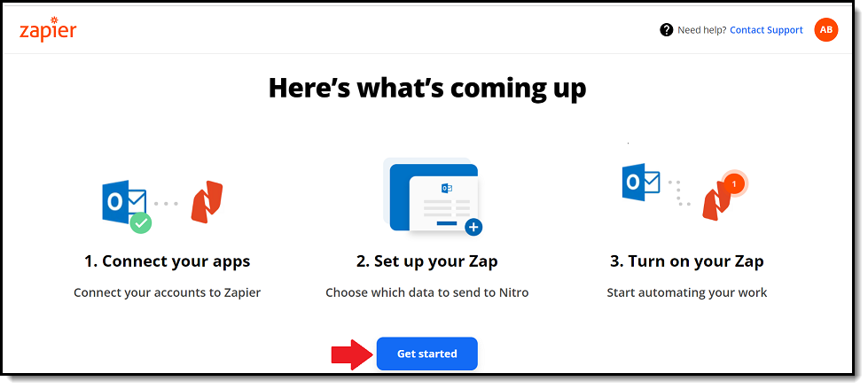Screen dimensions: 868x389
Task: Open the Contact Support link
Action: [x=766, y=30]
